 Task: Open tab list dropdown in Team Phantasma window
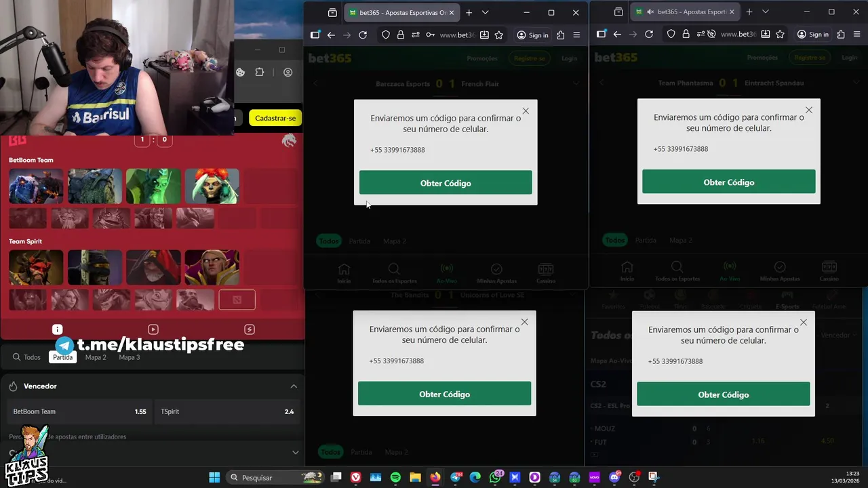pyautogui.click(x=766, y=12)
